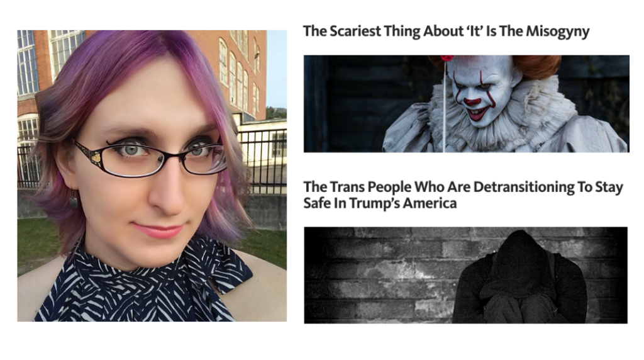Click the dangling earring in the portrait
The height and width of the screenshot is (360, 644).
pyautogui.click(x=74, y=200)
